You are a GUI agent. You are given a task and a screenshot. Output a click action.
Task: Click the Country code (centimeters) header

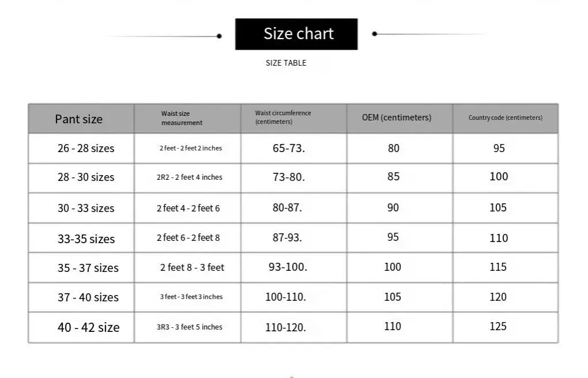point(505,118)
